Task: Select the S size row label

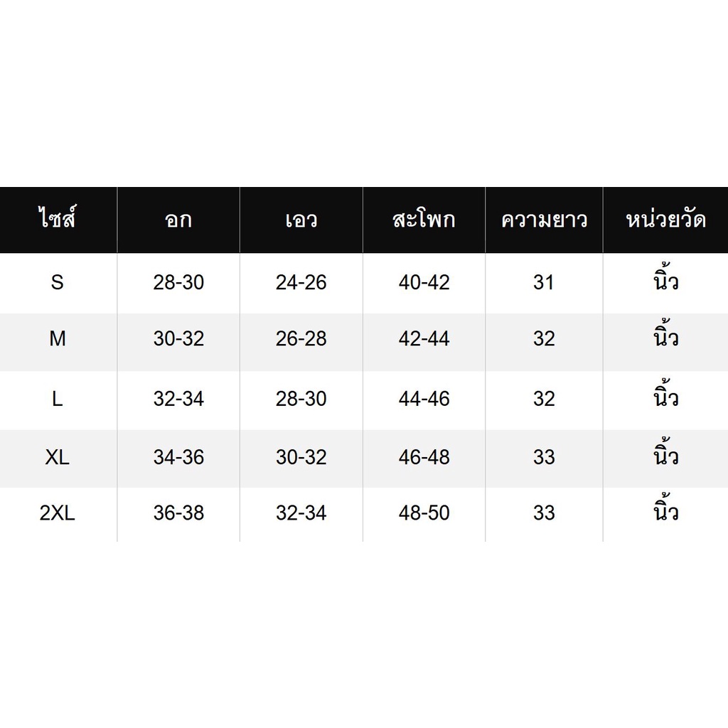Action: coord(57,282)
